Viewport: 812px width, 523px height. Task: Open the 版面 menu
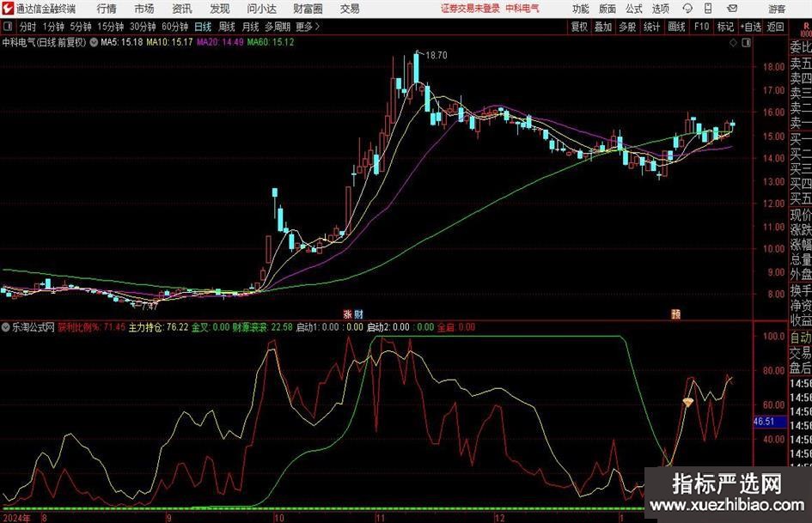click(x=607, y=9)
